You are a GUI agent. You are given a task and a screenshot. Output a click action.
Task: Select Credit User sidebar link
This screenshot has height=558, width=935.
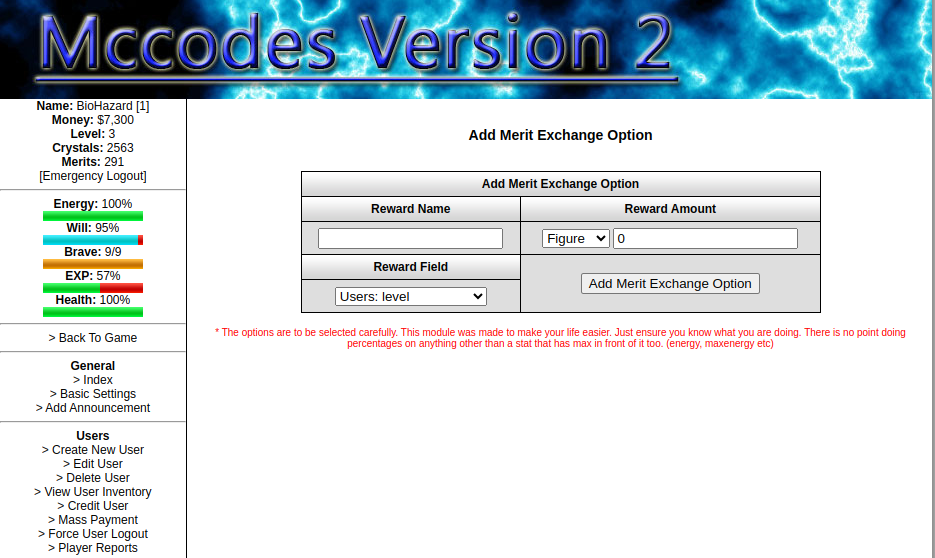pyautogui.click(x=93, y=506)
